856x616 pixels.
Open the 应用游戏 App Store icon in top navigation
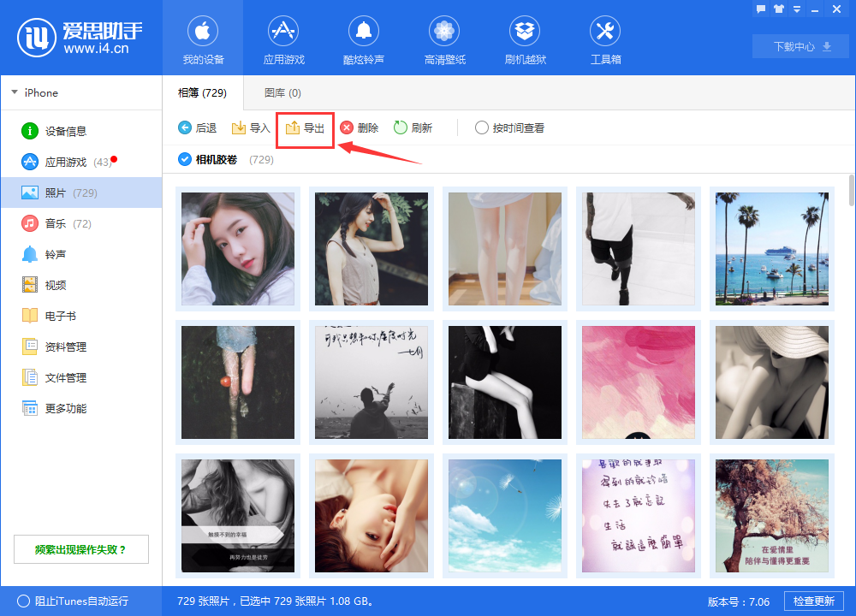[283, 33]
